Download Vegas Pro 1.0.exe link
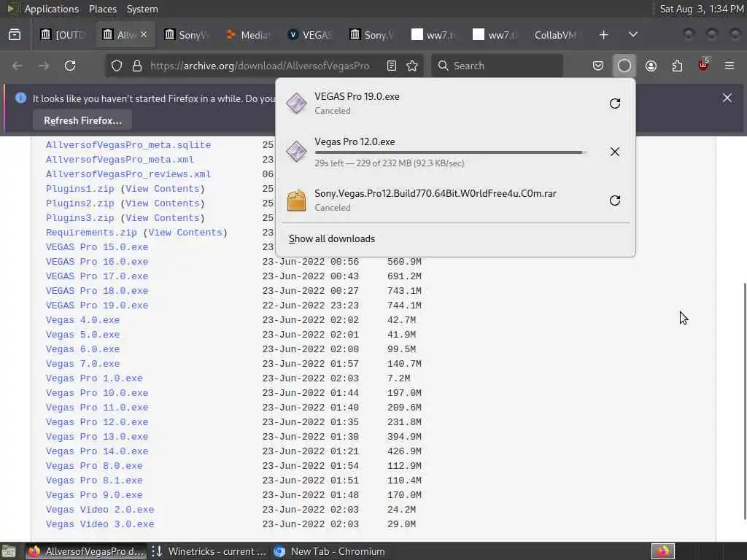747x560 pixels. click(x=94, y=378)
